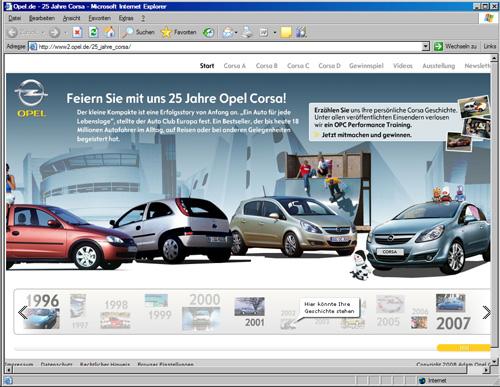Open the Extras menu
Viewport: 500px width, 387px height.
126,18
